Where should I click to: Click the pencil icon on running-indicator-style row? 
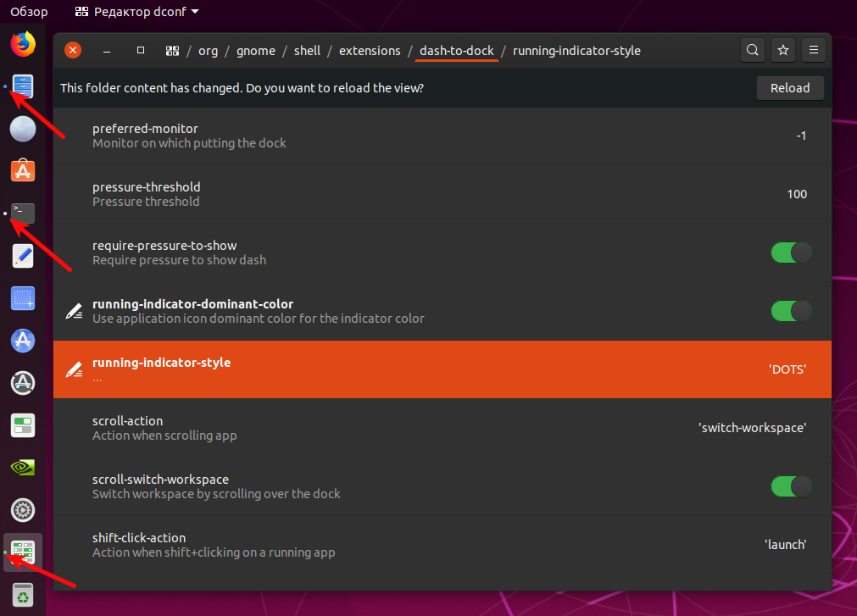tap(74, 369)
